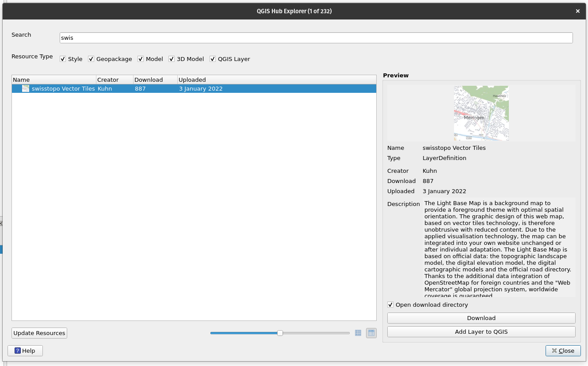Click the Meiringen map preview thumbnail
The width and height of the screenshot is (588, 366).
coord(481,113)
